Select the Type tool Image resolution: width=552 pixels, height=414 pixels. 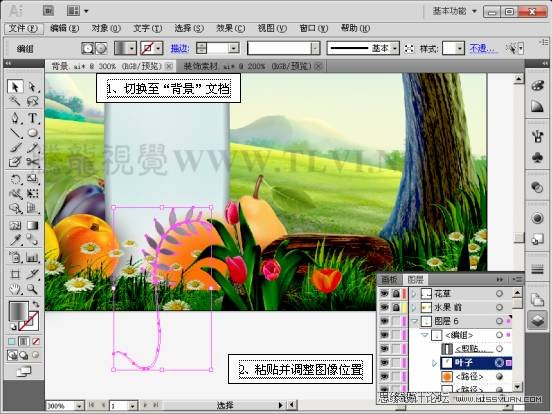pyautogui.click(x=32, y=118)
